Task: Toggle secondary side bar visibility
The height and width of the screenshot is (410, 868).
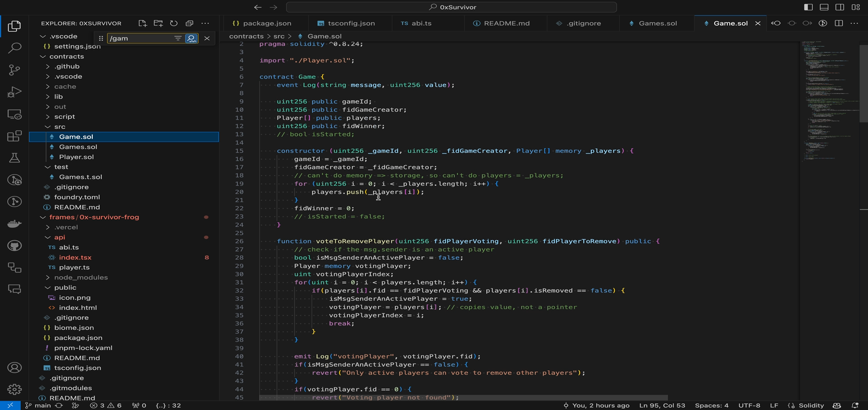Action: 840,7
